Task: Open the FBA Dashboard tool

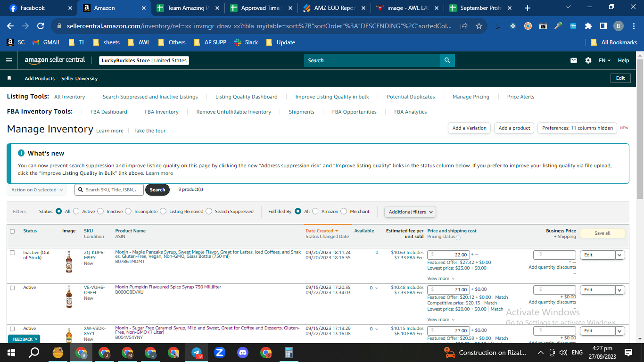Action: click(109, 112)
